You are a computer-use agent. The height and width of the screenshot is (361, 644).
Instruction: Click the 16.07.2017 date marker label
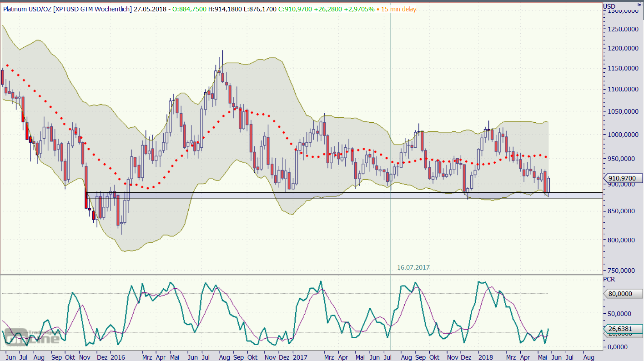tap(412, 268)
